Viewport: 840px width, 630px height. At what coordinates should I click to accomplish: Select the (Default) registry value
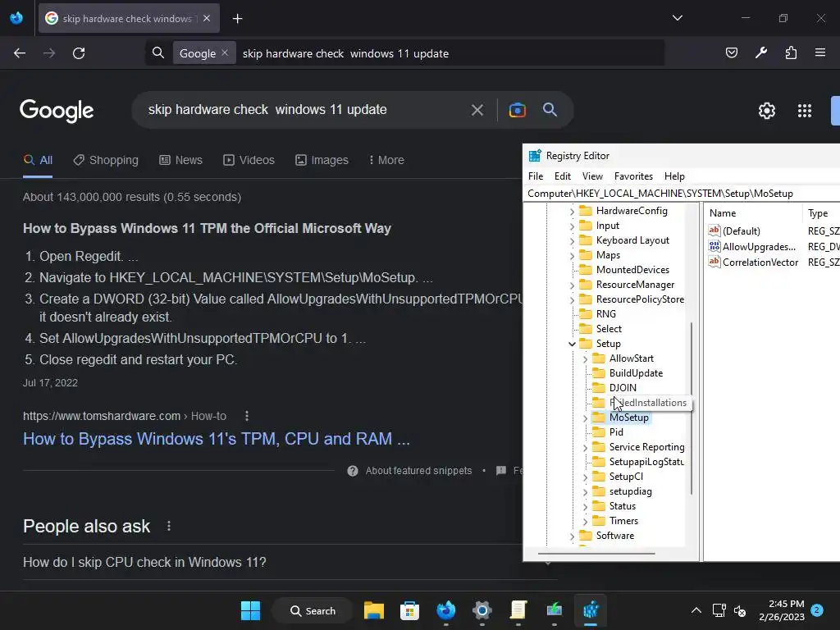point(741,231)
